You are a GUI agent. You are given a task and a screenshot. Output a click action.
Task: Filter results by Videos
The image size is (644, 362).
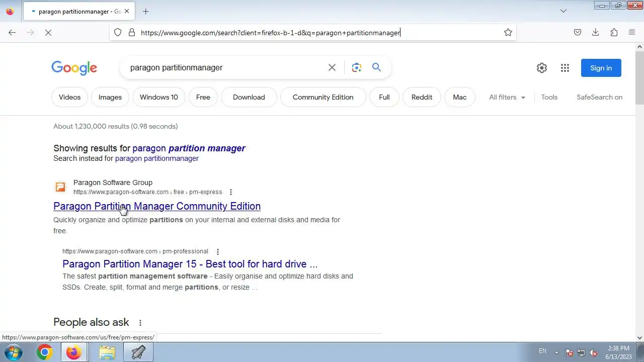[69, 97]
